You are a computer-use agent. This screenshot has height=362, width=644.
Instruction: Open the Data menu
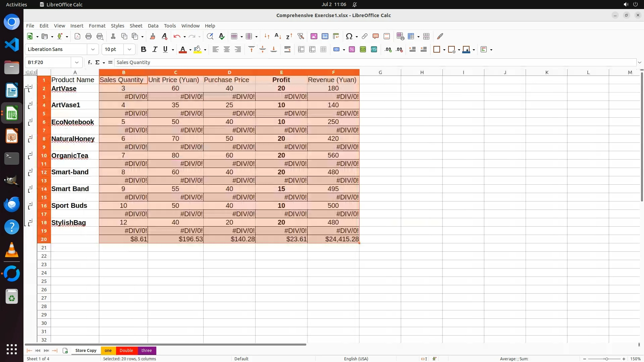[x=153, y=26]
